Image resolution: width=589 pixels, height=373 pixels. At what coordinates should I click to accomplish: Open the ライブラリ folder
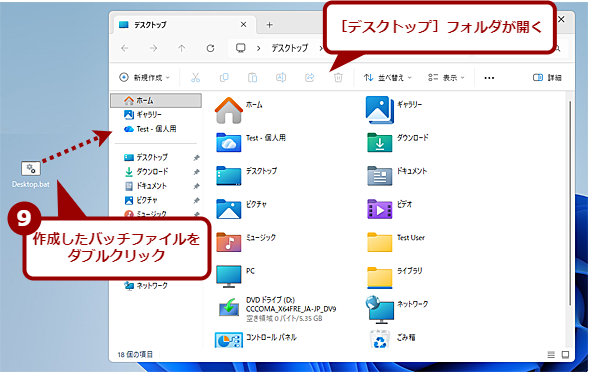pyautogui.click(x=379, y=277)
